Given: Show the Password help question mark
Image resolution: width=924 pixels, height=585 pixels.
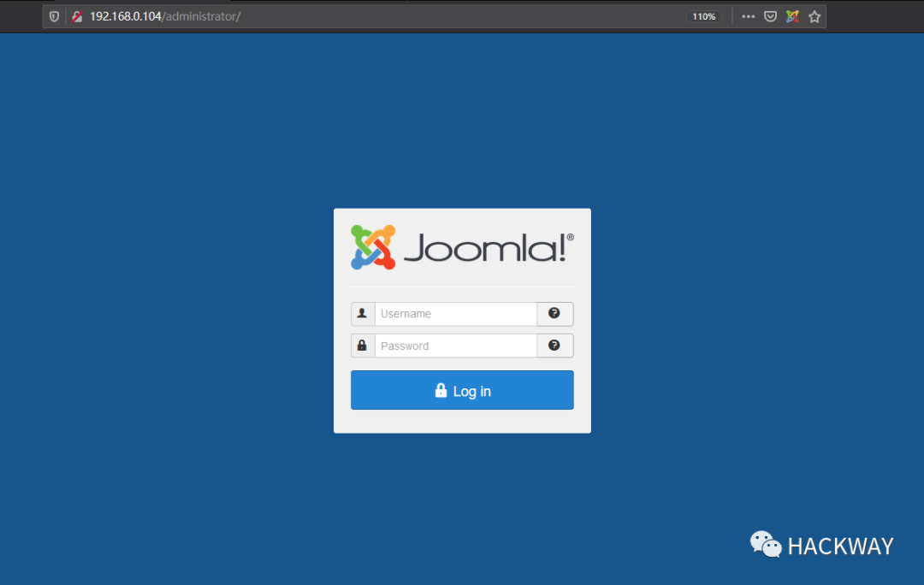Looking at the screenshot, I should coord(554,346).
